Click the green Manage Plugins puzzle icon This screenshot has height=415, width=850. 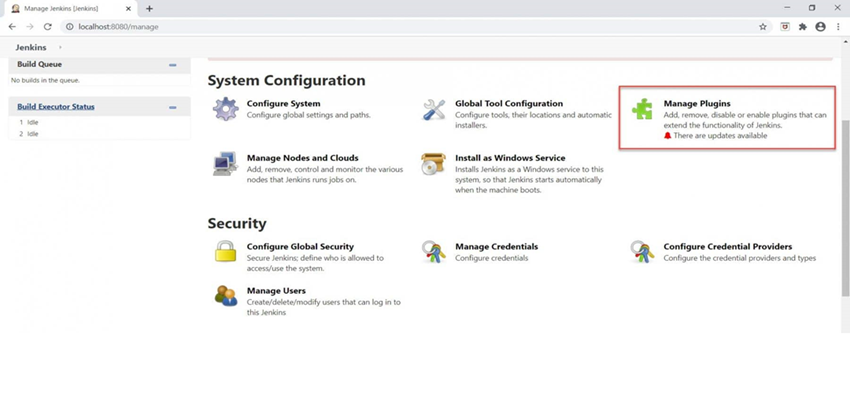click(642, 109)
